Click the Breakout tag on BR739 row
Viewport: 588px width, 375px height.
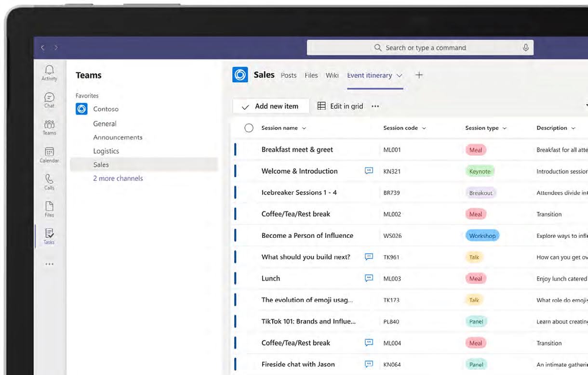[x=481, y=193]
